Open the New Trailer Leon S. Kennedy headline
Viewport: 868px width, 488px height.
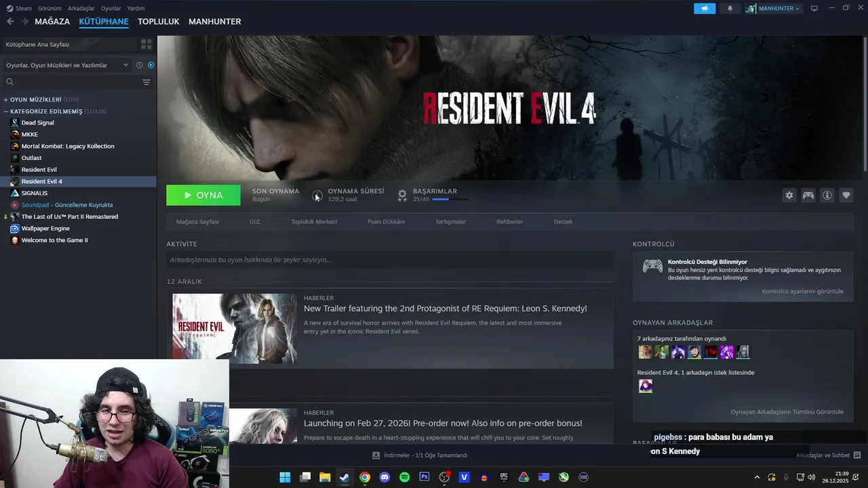[x=446, y=308]
